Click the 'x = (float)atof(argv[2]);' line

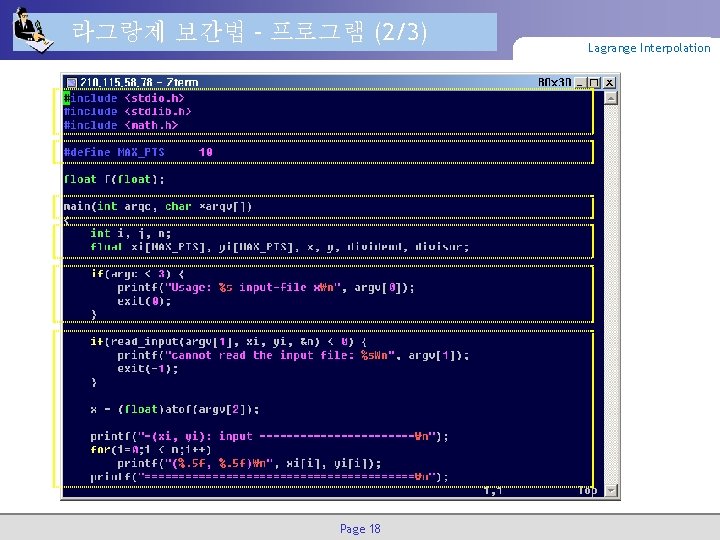pyautogui.click(x=175, y=410)
